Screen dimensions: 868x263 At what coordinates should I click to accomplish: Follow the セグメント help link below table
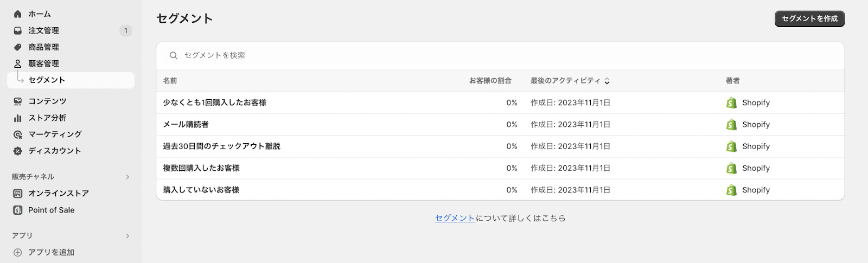tap(455, 218)
